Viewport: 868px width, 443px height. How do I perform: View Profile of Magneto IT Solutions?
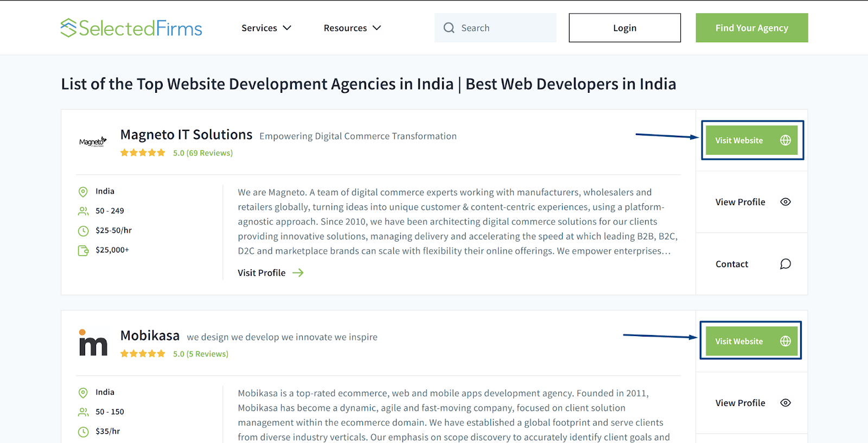pyautogui.click(x=752, y=202)
